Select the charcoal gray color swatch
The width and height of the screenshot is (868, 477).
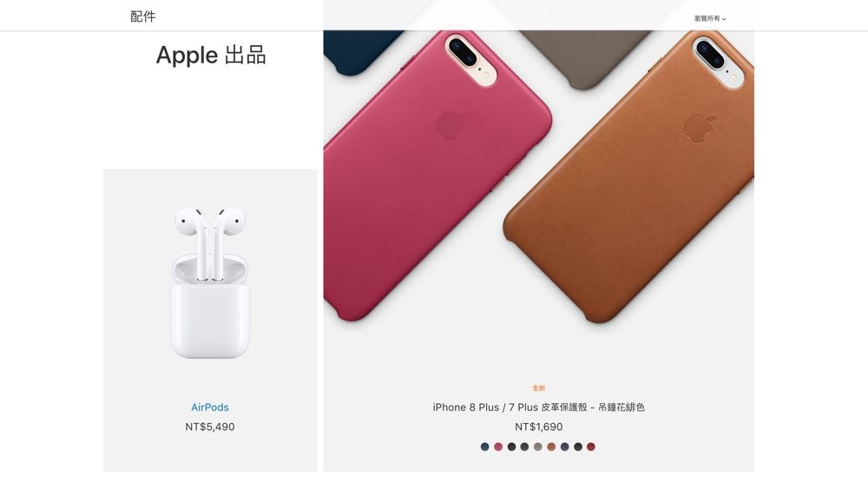click(525, 447)
